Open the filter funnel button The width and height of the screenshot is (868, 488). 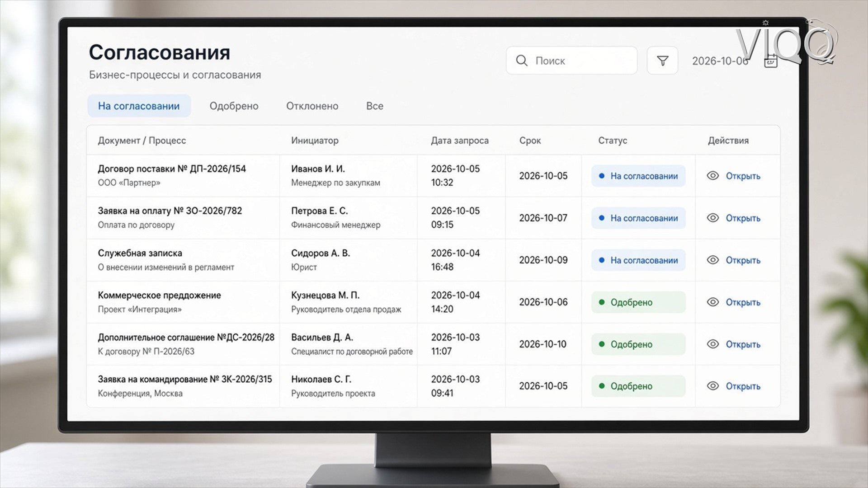(x=662, y=61)
